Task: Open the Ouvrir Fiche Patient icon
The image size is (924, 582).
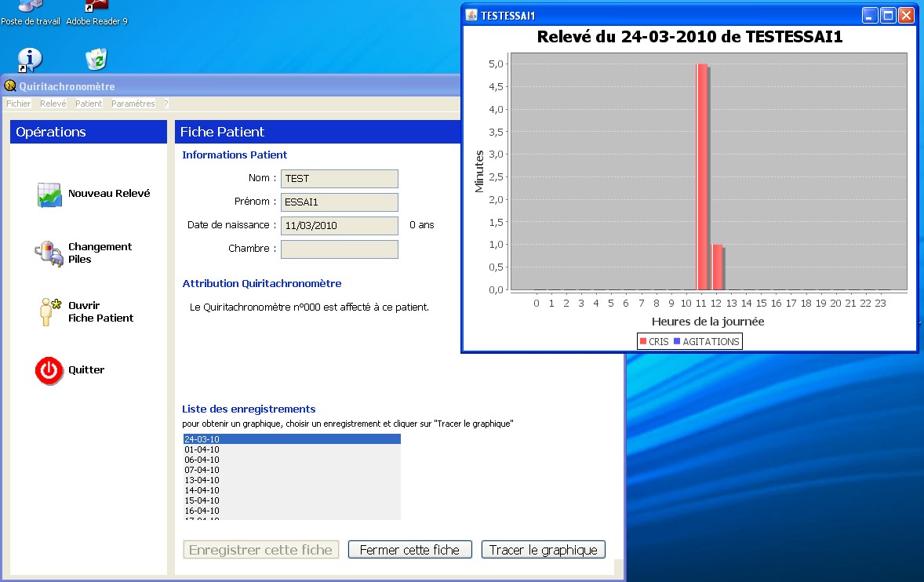Action: 50,311
